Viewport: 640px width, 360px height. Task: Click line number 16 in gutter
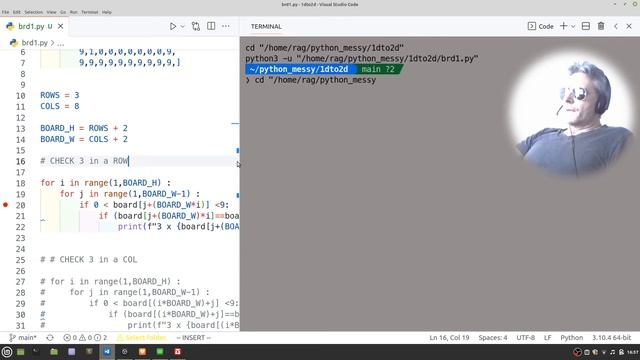point(20,161)
